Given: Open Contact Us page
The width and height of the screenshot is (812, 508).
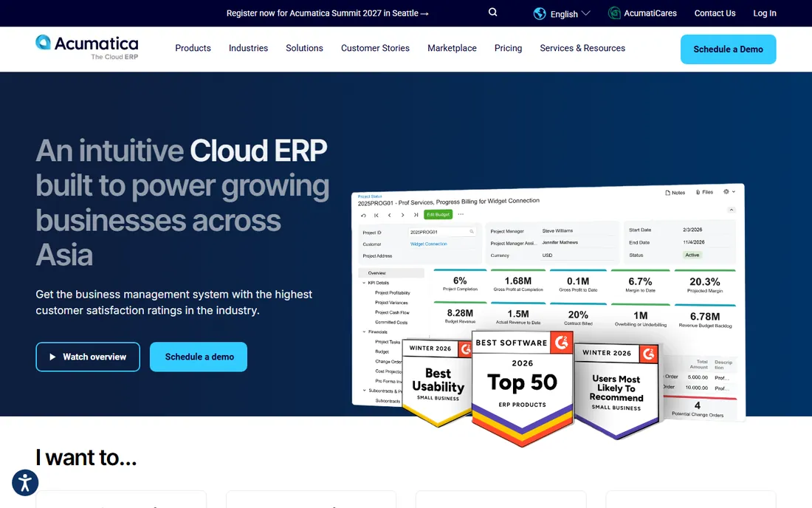Looking at the screenshot, I should (715, 13).
